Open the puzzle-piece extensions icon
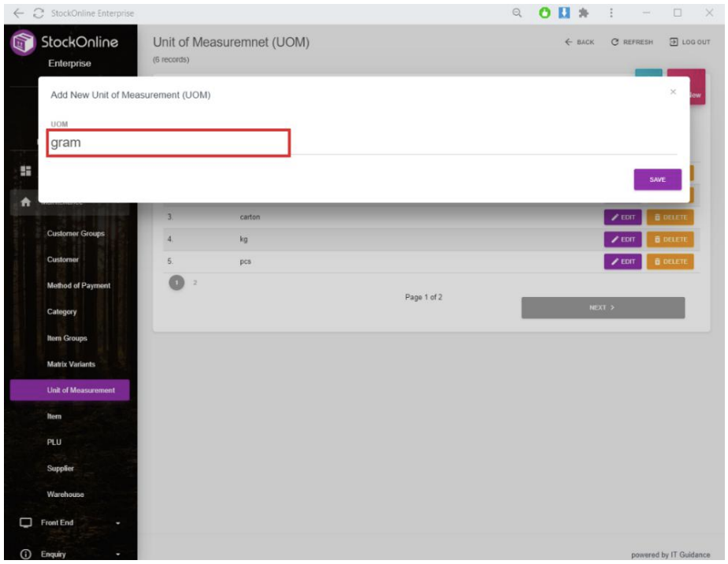 pyautogui.click(x=583, y=13)
